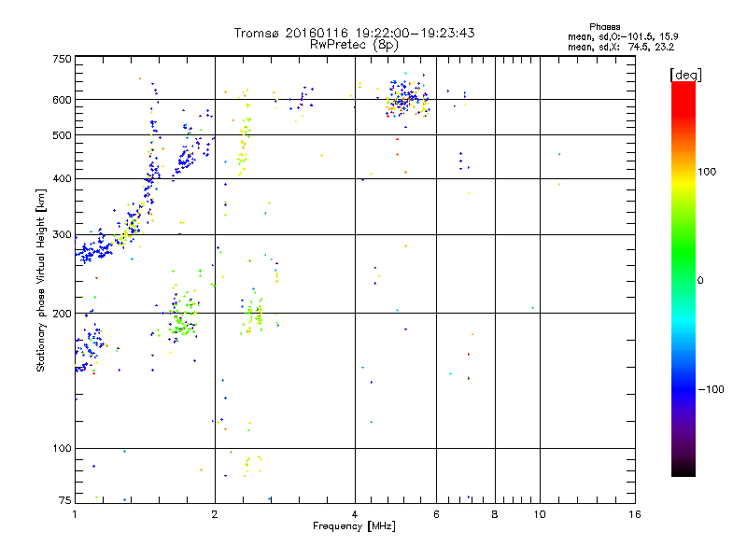Select the 'RwPretec (8p)' subtitle text
Image resolution: width=747 pixels, height=560 pixels.
[x=354, y=45]
